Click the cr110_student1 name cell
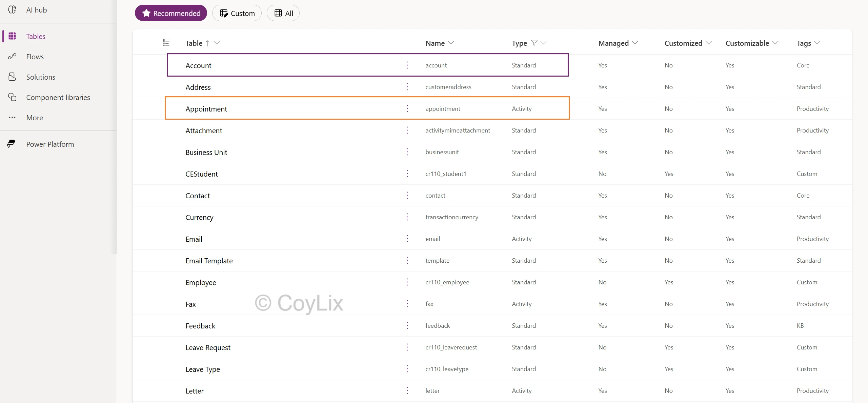Screen dimensions: 868x403 pos(446,174)
